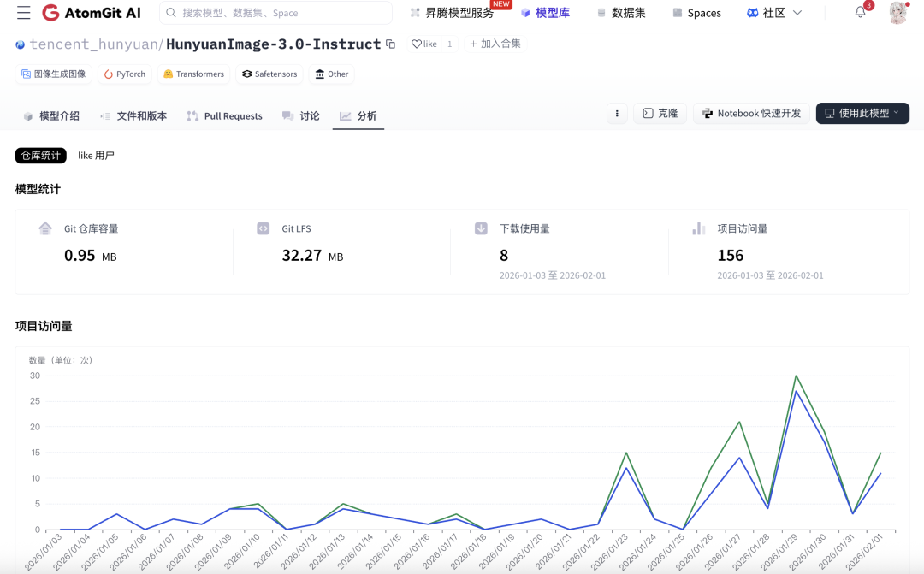Image resolution: width=924 pixels, height=574 pixels.
Task: Switch to the 讨论 tab
Action: point(301,116)
